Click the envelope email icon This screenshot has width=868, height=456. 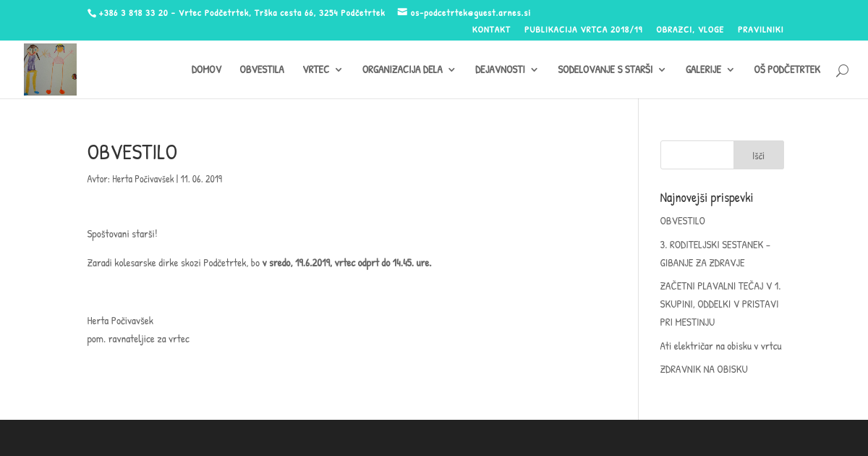[402, 12]
